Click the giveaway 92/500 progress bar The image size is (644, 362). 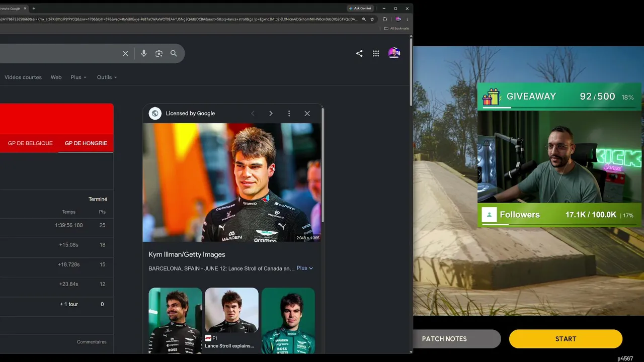558,107
